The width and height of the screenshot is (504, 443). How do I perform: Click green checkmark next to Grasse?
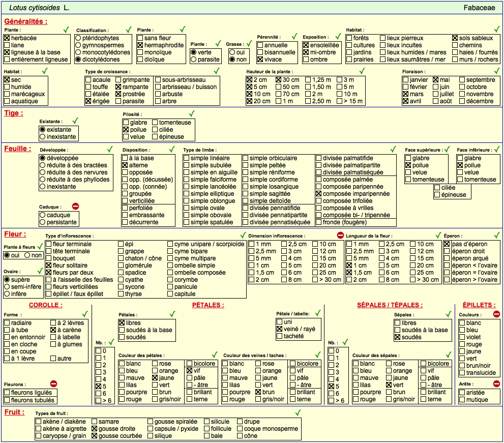point(249,43)
